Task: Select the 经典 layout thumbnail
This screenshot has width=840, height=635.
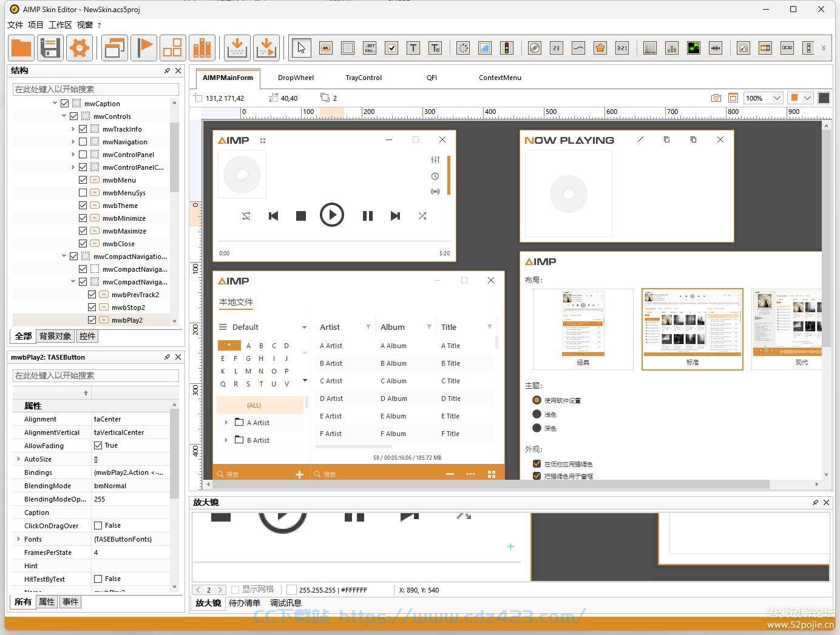Action: [x=583, y=329]
